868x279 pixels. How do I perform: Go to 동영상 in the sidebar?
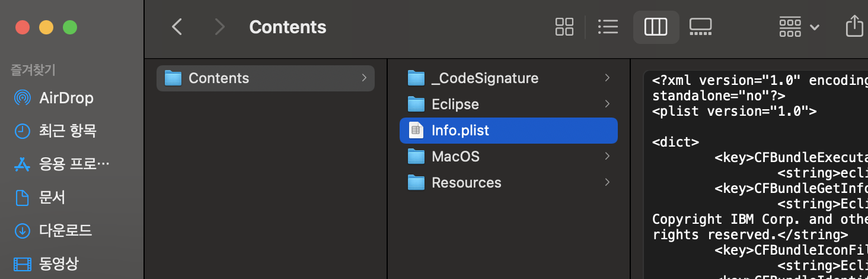pos(58,263)
